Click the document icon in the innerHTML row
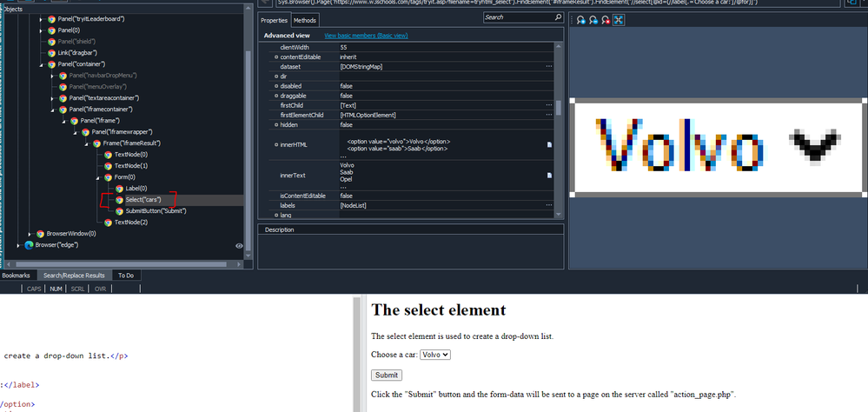Viewport: 868px width, 412px height. point(550,144)
